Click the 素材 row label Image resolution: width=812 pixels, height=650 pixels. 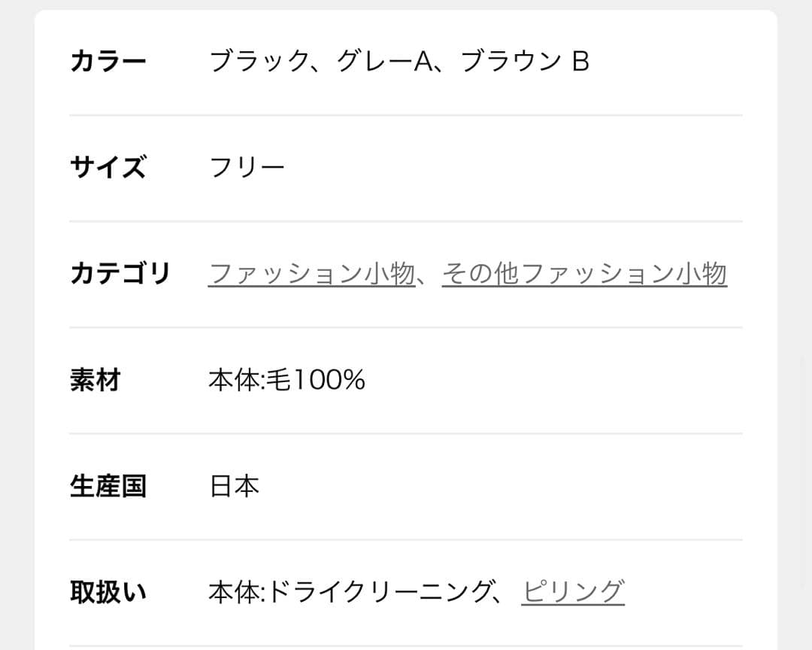95,381
